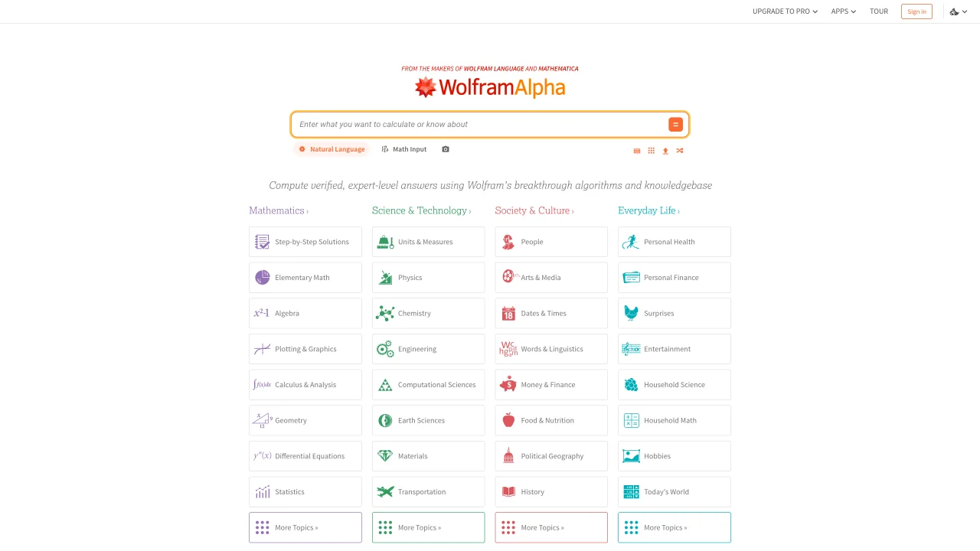
Task: Click the Chemistry molecule icon
Action: pos(385,313)
